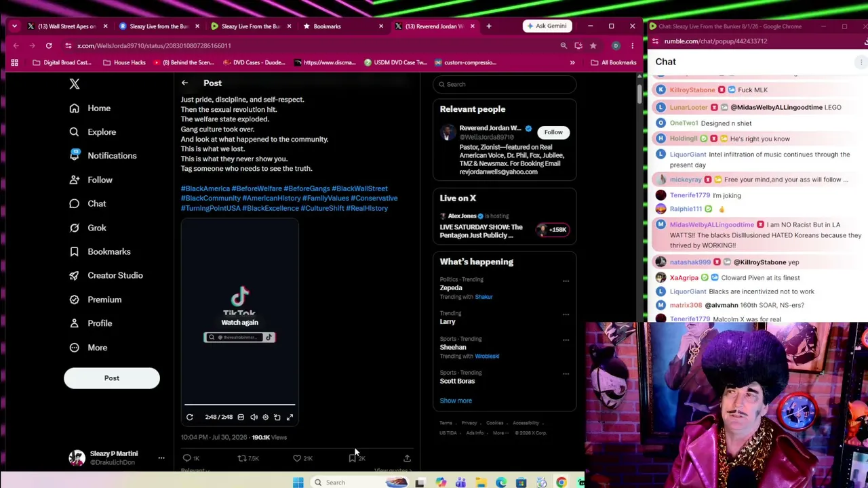Switch to the Bookmarks tab

342,26
